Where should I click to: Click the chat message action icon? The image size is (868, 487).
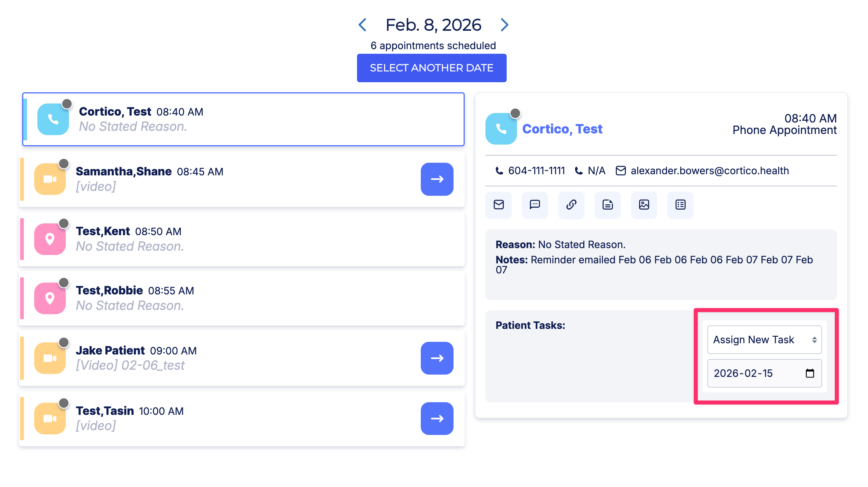click(535, 205)
